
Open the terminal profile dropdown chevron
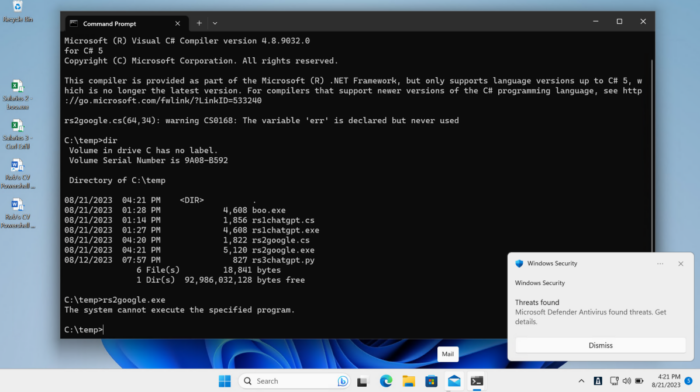click(215, 23)
